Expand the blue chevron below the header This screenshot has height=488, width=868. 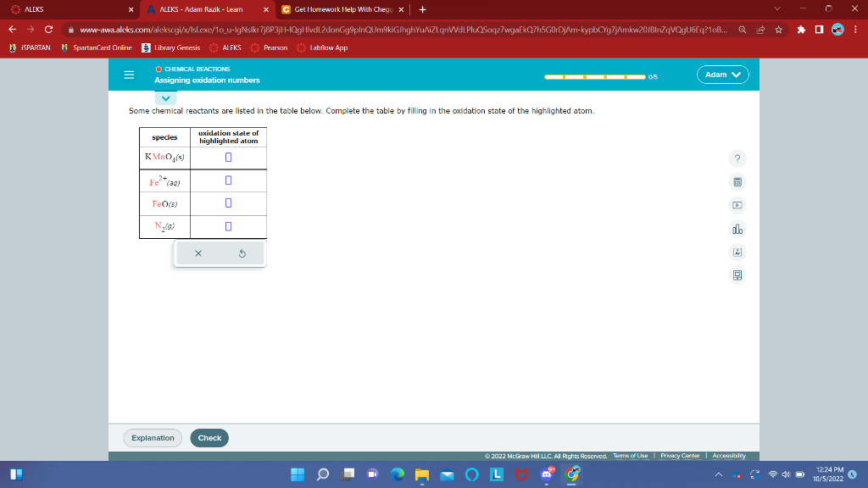(166, 98)
